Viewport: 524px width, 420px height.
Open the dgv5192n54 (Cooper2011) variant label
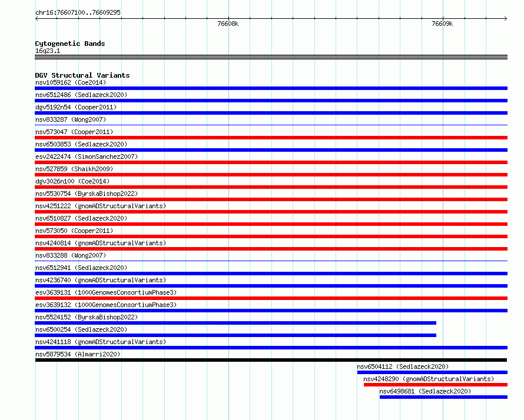pos(76,107)
